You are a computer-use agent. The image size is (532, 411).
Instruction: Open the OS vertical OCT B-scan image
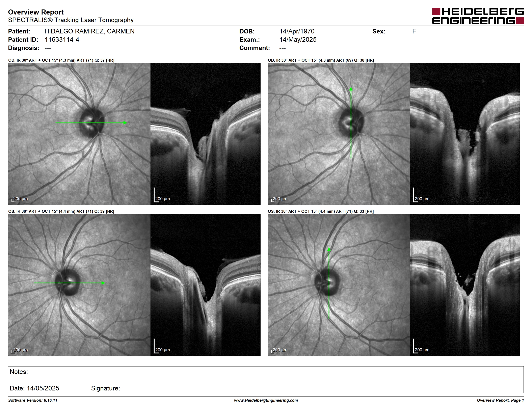point(465,285)
